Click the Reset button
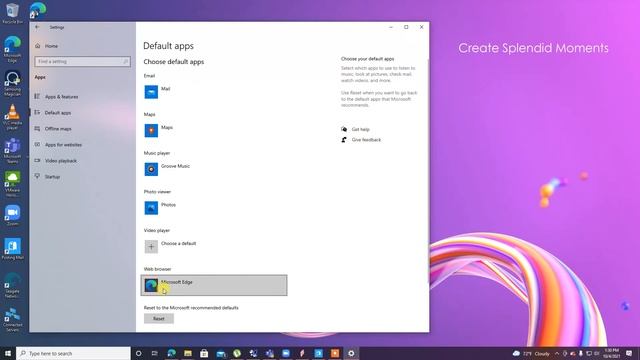The image size is (640, 360). [x=159, y=318]
